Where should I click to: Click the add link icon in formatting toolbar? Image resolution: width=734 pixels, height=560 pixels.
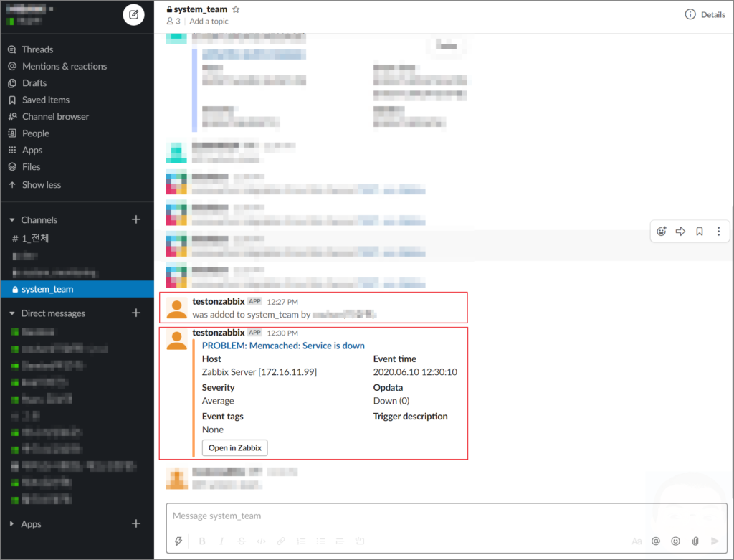279,541
